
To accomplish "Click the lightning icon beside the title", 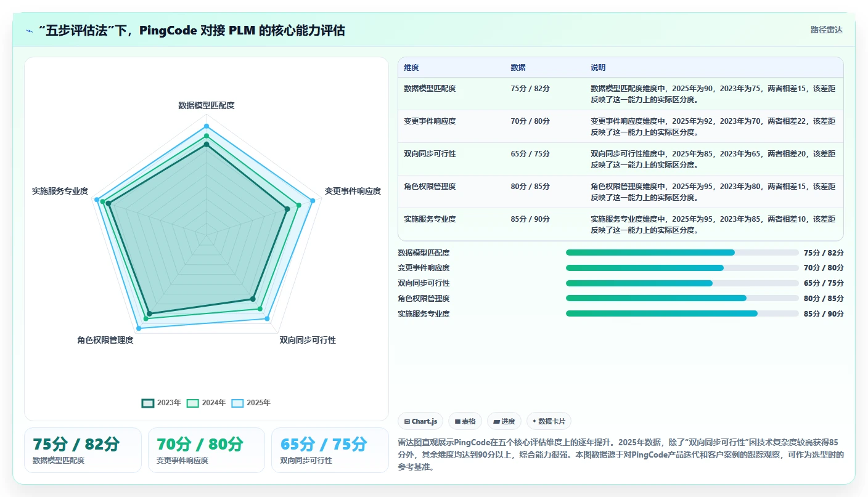I will pos(29,30).
